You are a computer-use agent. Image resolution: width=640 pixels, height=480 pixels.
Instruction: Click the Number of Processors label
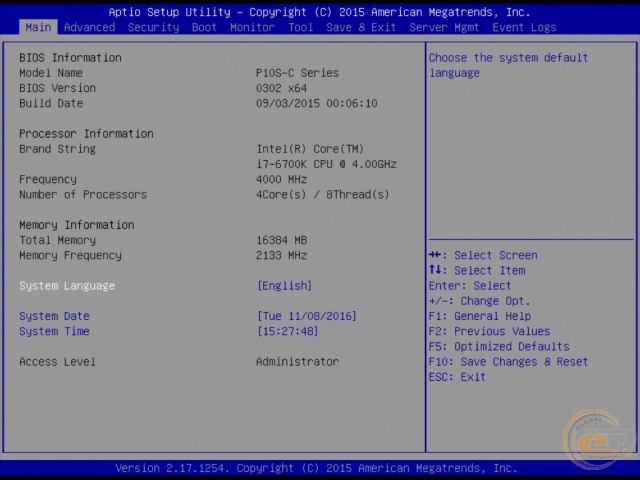[x=83, y=194]
